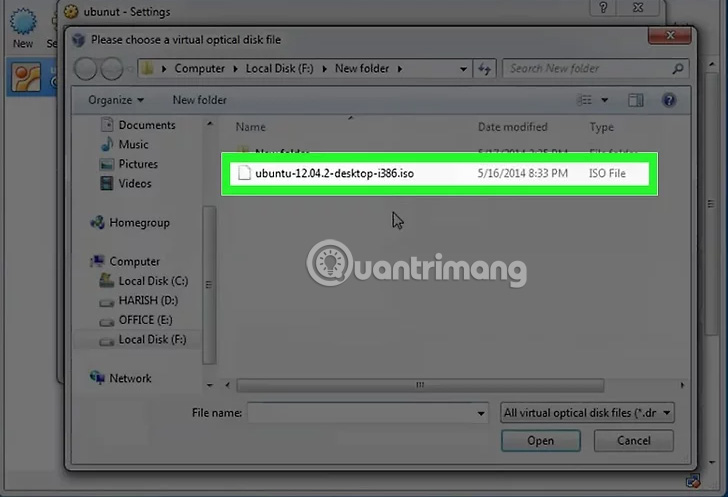Click the change view icon
Image resolution: width=728 pixels, height=497 pixels.
(585, 100)
